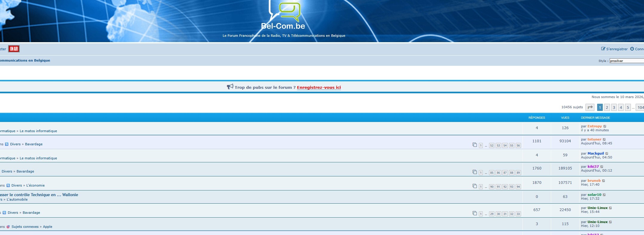Click the pencil icon beside S'enregistrer
The width and height of the screenshot is (644, 235).
tap(603, 49)
